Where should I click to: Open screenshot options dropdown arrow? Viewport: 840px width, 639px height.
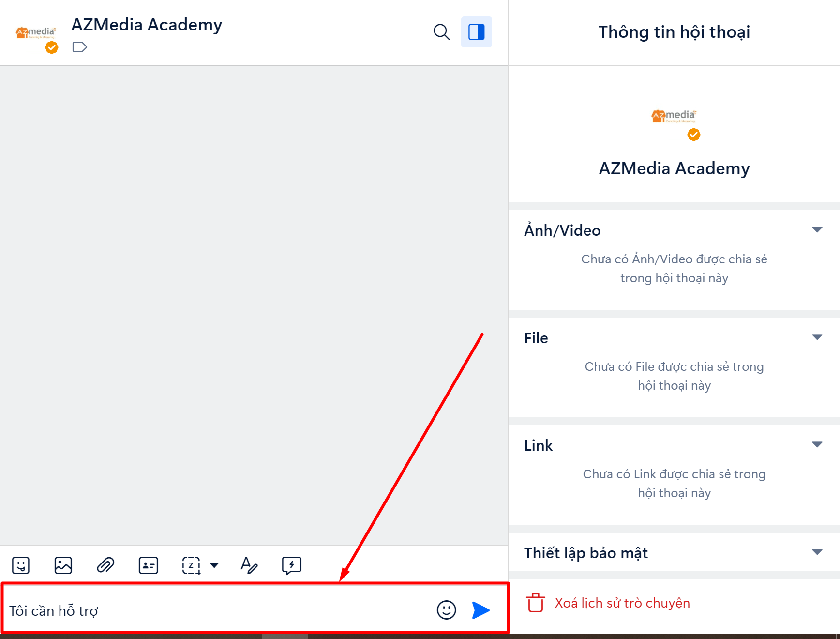pyautogui.click(x=214, y=565)
